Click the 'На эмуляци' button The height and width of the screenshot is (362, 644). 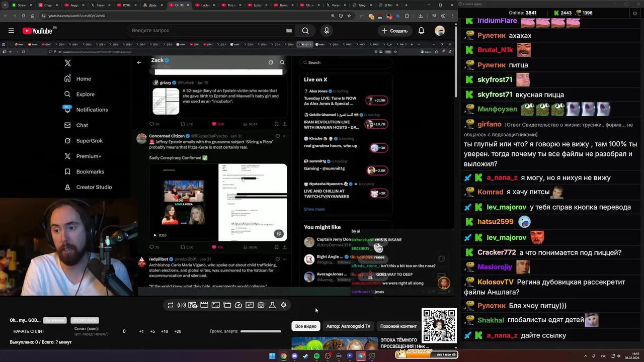pos(54,320)
